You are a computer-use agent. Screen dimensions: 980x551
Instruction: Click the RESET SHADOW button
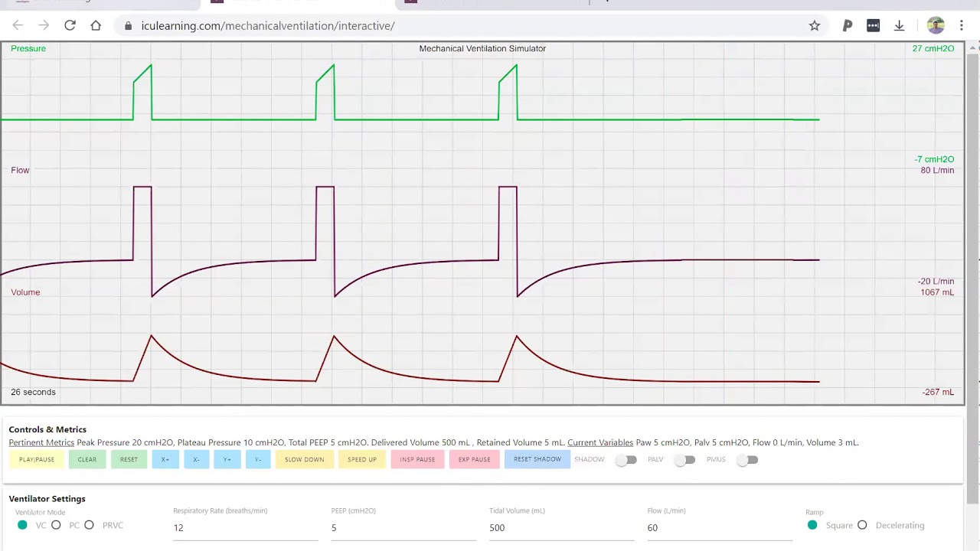[537, 459]
